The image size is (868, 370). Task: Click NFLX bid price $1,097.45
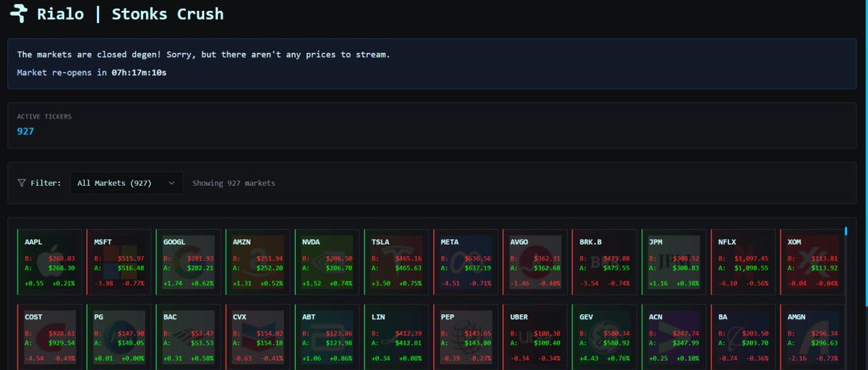click(x=752, y=258)
